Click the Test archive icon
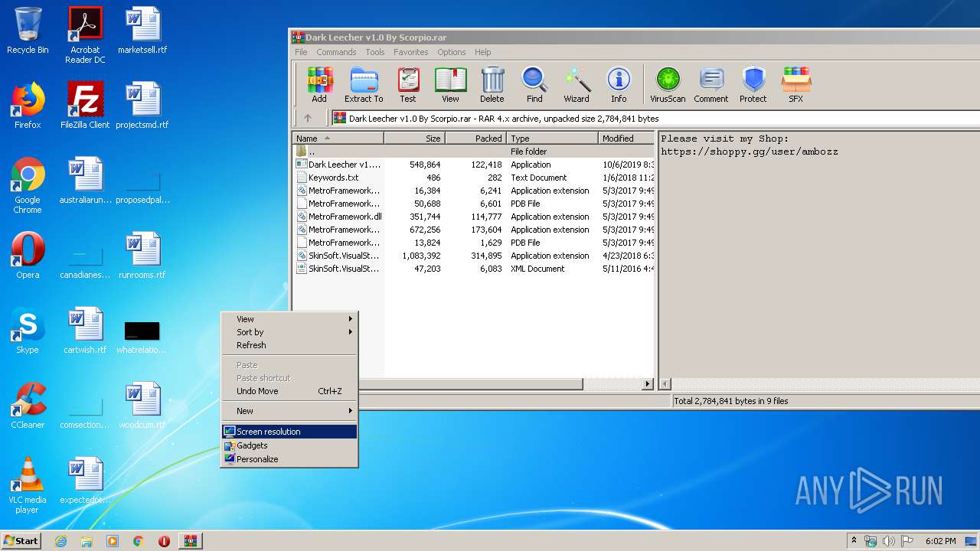This screenshot has height=551, width=980. 408,84
